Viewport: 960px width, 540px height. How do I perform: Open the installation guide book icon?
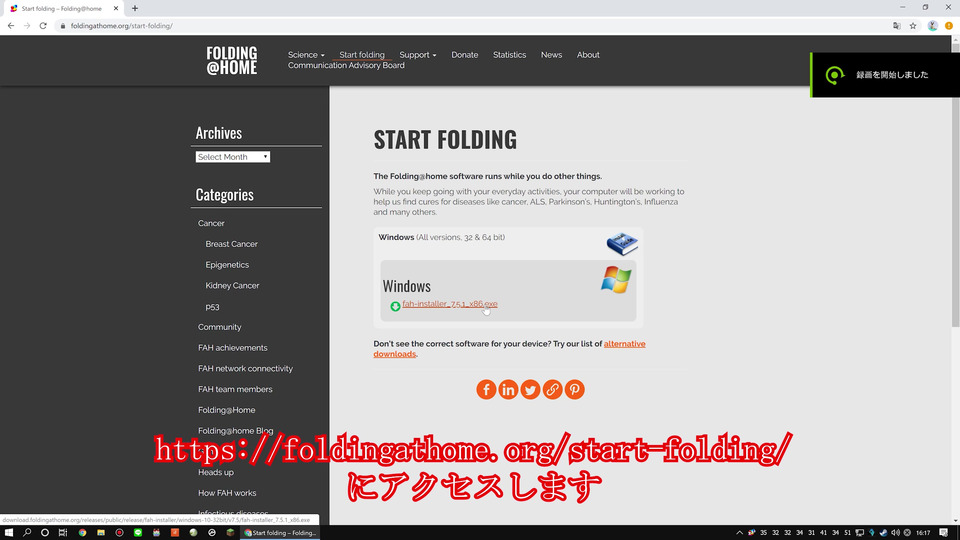(x=622, y=243)
